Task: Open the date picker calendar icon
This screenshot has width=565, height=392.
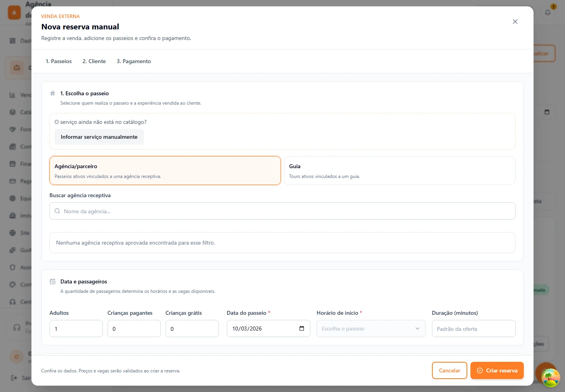Action: [x=302, y=328]
